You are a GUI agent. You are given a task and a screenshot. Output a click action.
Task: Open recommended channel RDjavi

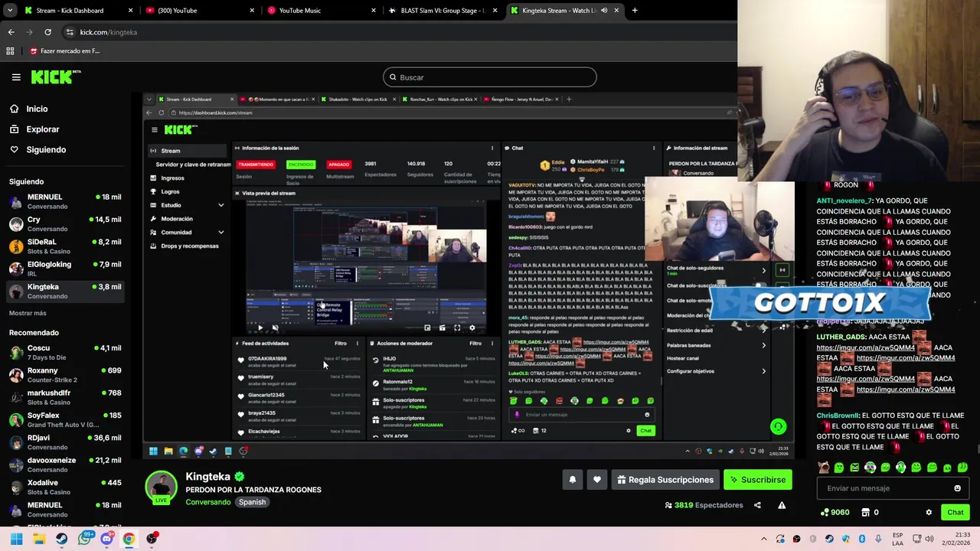coord(65,442)
